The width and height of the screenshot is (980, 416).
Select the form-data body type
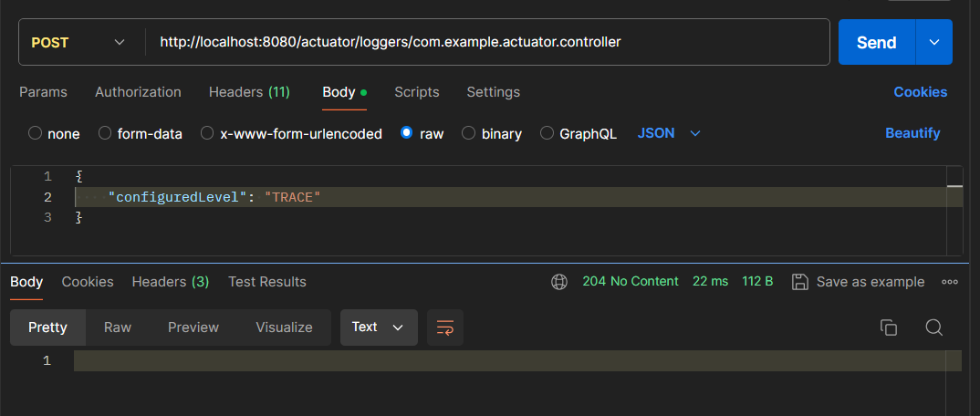tap(105, 133)
